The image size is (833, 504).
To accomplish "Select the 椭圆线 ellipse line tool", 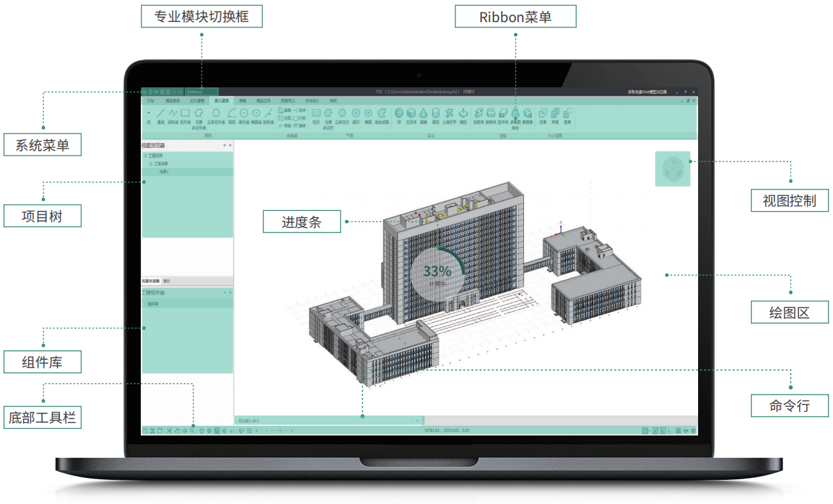I will tap(256, 116).
